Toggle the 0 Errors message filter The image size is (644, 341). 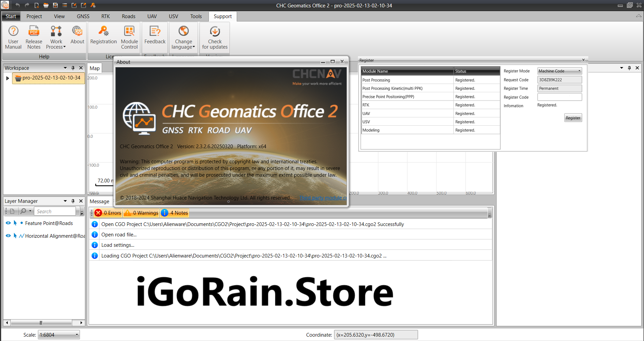coord(108,213)
